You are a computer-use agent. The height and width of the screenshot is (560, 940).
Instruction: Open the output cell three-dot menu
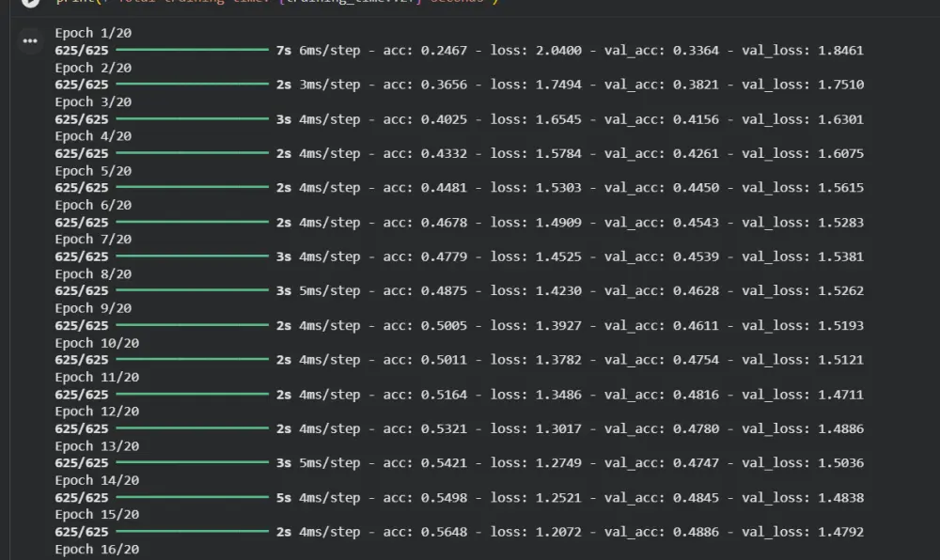[30, 41]
